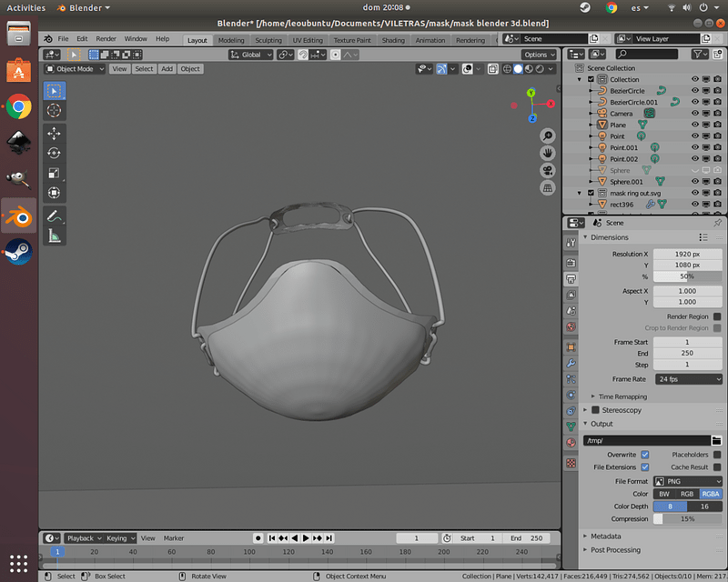The image size is (728, 582).
Task: Select RGB color mode
Action: click(x=687, y=494)
